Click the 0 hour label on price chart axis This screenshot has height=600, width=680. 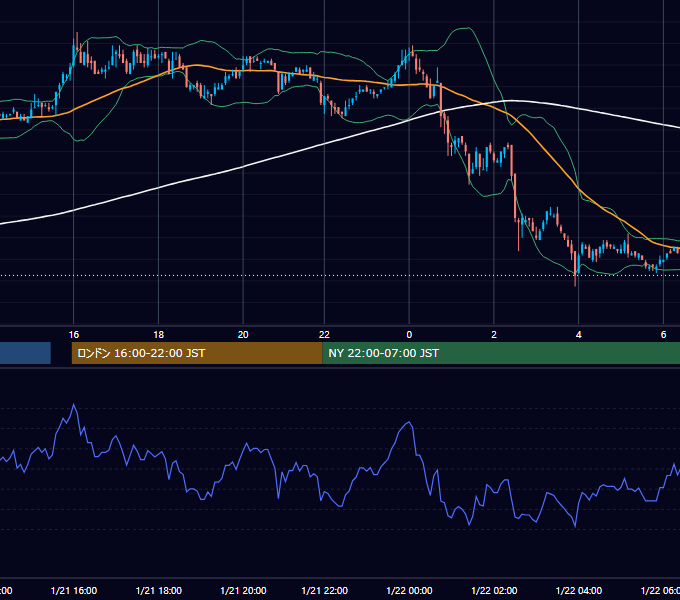(x=409, y=334)
